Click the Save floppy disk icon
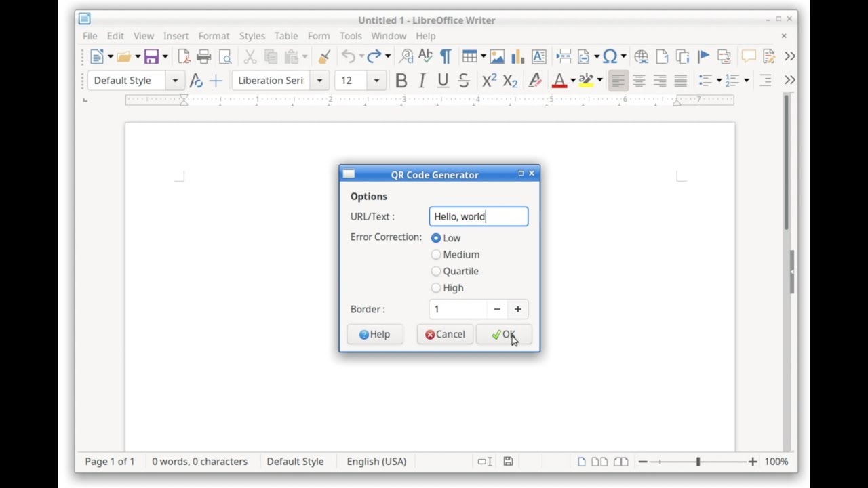 click(x=151, y=56)
